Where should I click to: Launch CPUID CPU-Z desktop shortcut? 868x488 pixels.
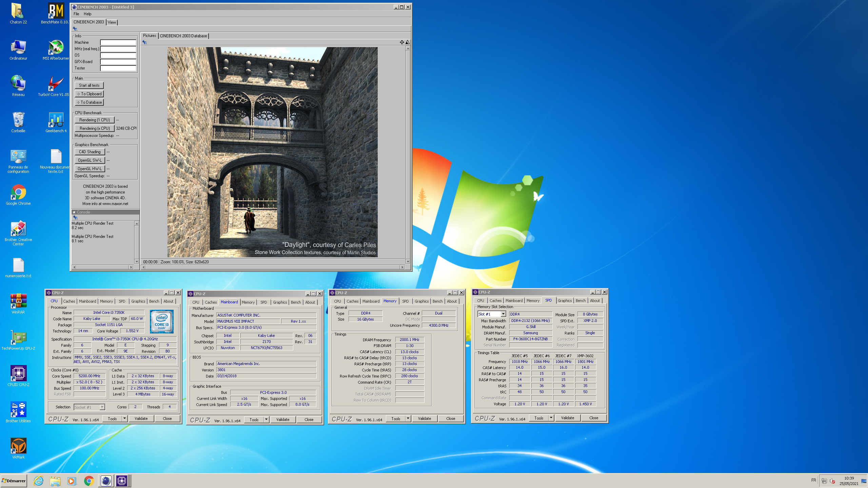[18, 376]
